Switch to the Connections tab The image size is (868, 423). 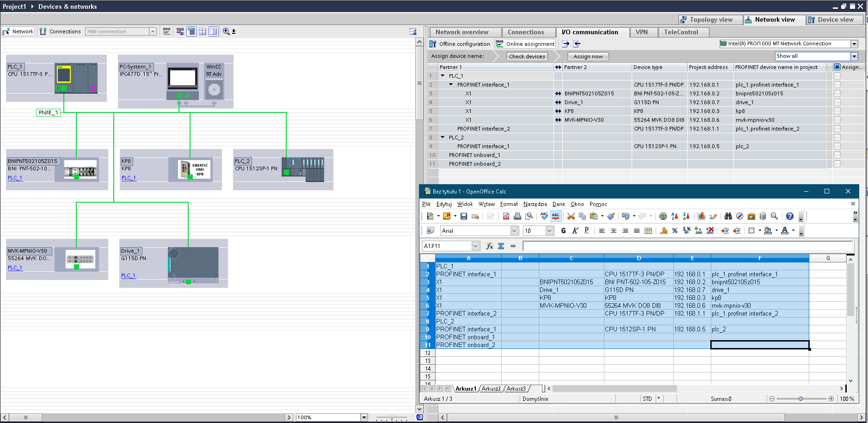pos(526,32)
